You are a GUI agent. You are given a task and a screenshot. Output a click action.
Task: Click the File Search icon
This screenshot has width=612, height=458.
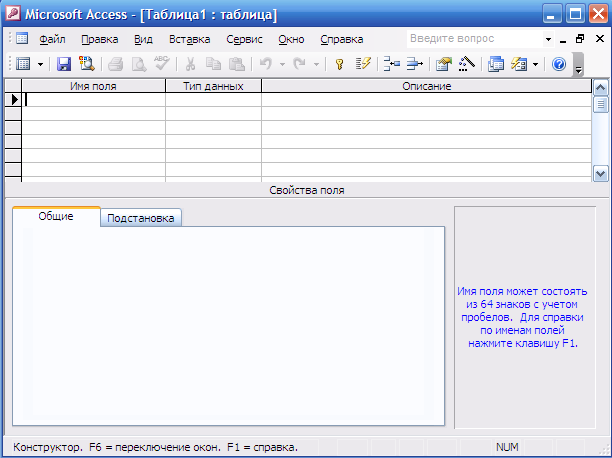click(x=87, y=64)
